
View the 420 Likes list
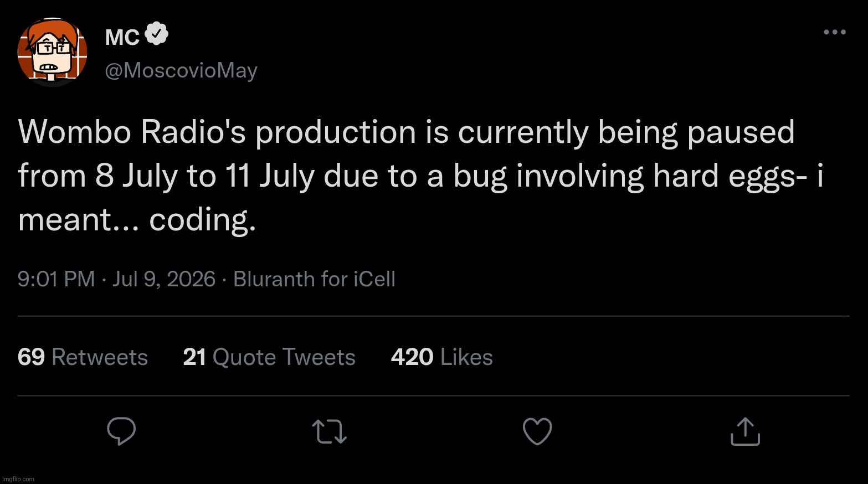[x=442, y=357]
